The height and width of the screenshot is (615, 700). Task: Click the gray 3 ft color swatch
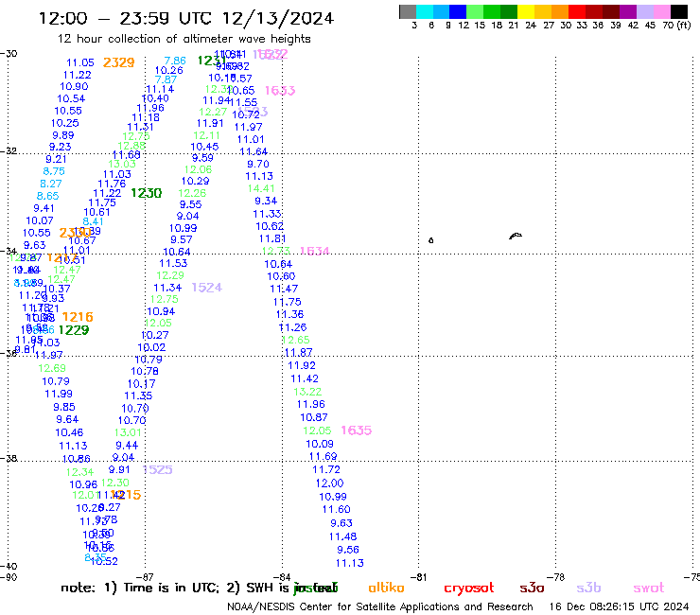[408, 11]
